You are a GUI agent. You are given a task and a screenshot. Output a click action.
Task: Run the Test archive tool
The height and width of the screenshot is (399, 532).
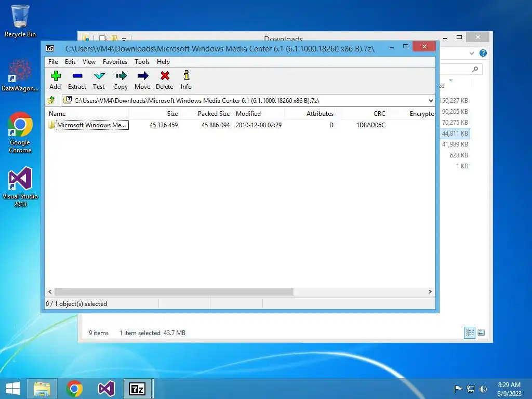[x=99, y=76]
